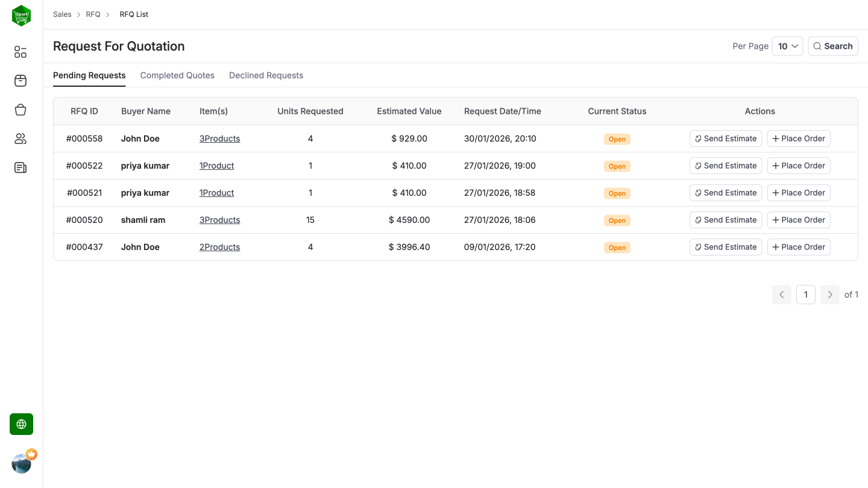This screenshot has width=868, height=488.
Task: Open the Dashboard grid icon in sidebar
Action: point(20,52)
